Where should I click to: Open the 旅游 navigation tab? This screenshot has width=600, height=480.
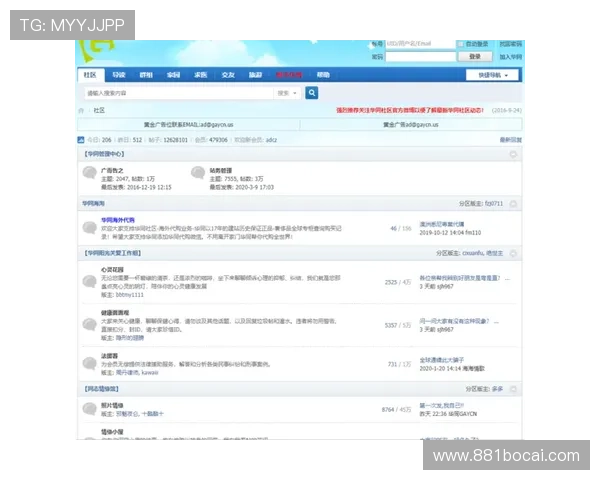click(x=255, y=75)
